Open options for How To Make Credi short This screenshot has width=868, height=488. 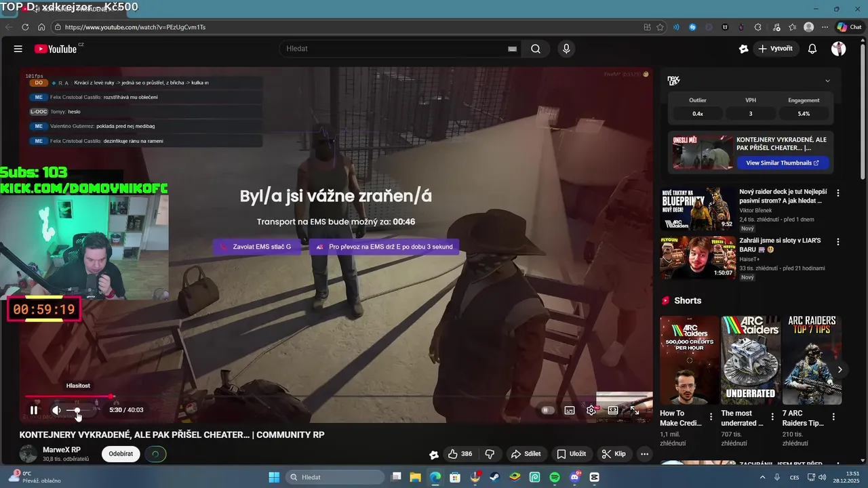(711, 417)
